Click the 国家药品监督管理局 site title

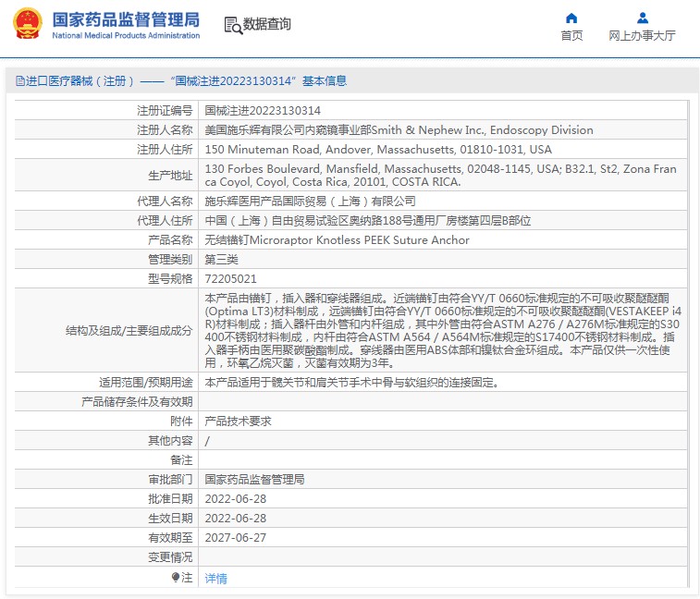(126, 19)
